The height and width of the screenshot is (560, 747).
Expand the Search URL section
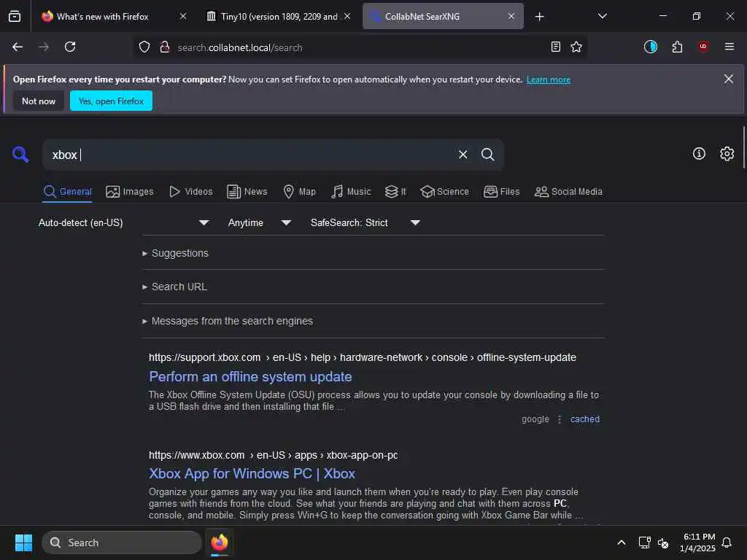[x=175, y=287]
